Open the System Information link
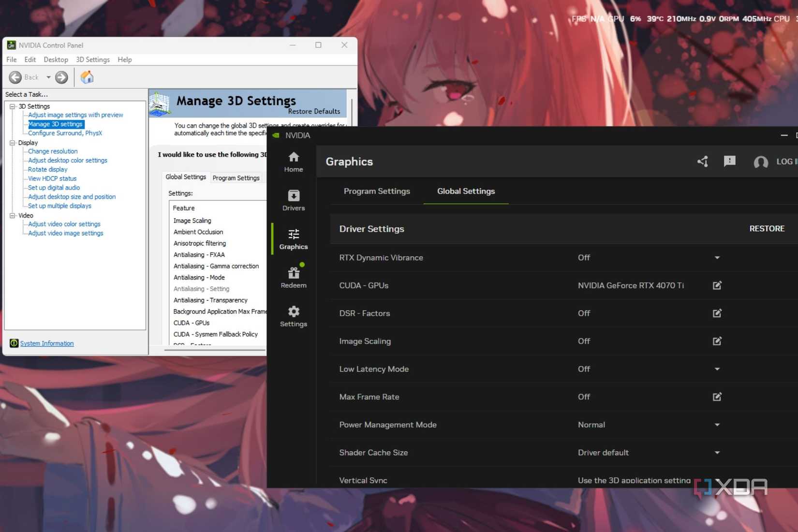This screenshot has width=798, height=532. [x=47, y=343]
